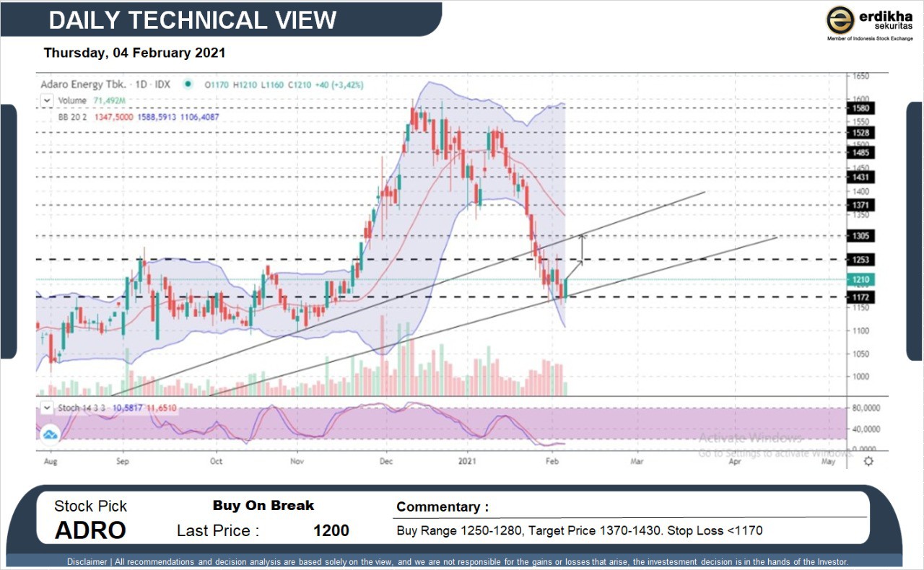Click the chart settings gear icon
Image resolution: width=924 pixels, height=570 pixels.
[868, 460]
